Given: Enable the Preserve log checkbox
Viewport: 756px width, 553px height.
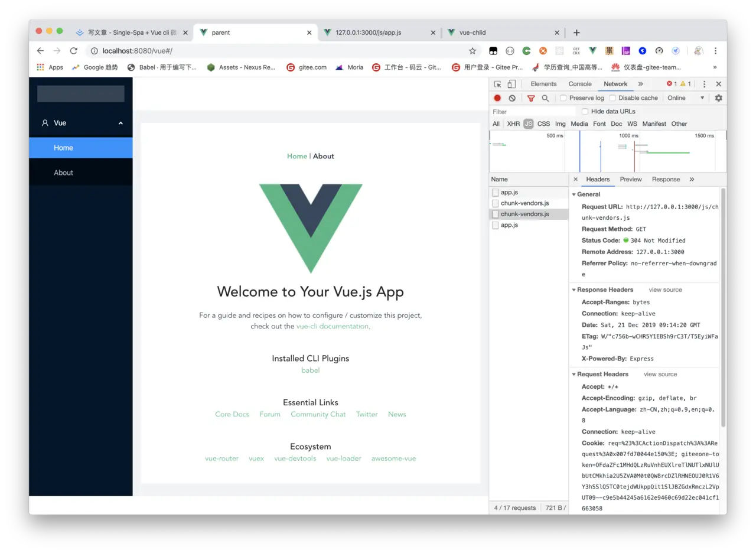Looking at the screenshot, I should click(563, 98).
